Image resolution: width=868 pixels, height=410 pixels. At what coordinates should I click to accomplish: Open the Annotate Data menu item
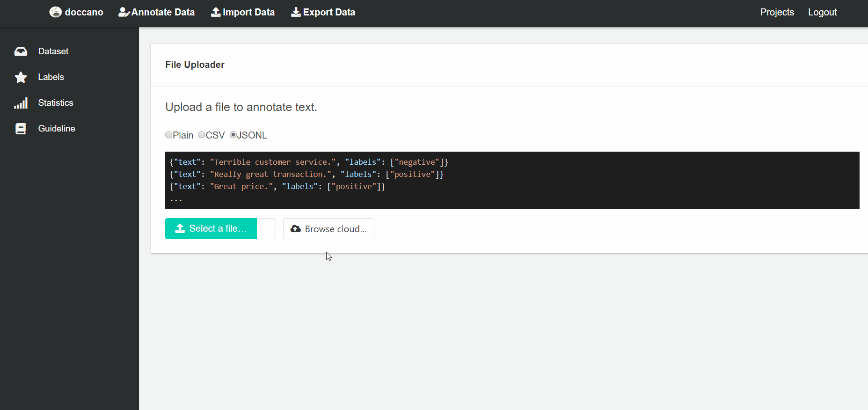point(156,12)
